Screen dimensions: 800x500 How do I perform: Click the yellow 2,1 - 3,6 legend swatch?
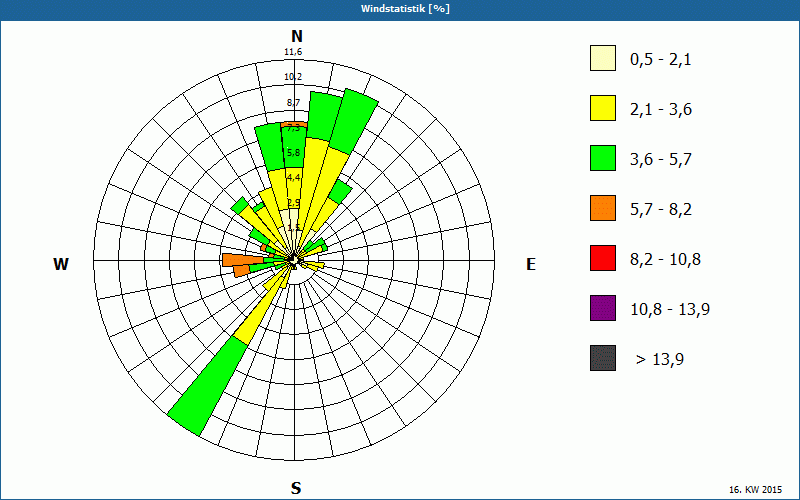(x=603, y=108)
